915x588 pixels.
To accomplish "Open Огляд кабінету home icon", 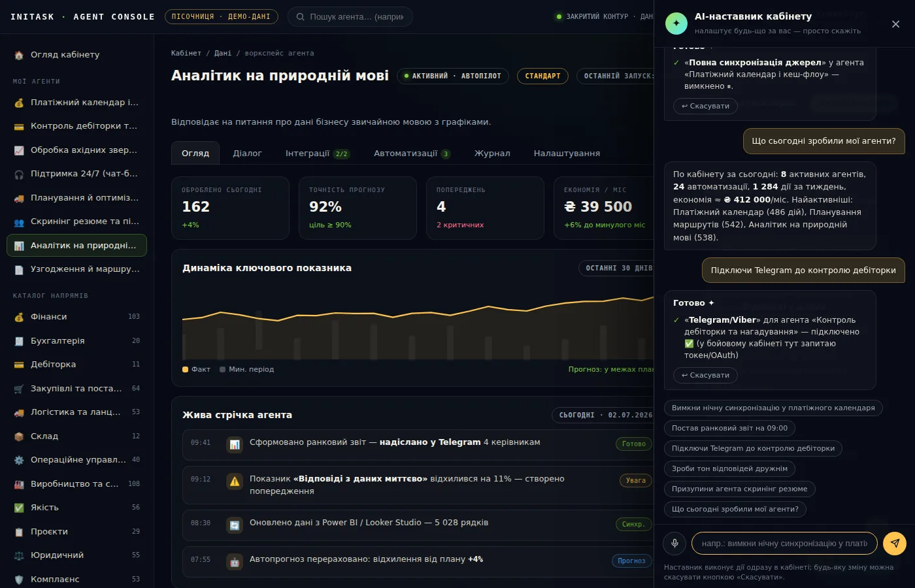I will (x=19, y=55).
